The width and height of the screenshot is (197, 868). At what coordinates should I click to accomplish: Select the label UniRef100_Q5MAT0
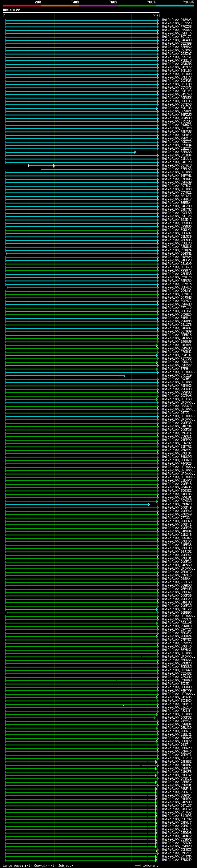(176, 572)
